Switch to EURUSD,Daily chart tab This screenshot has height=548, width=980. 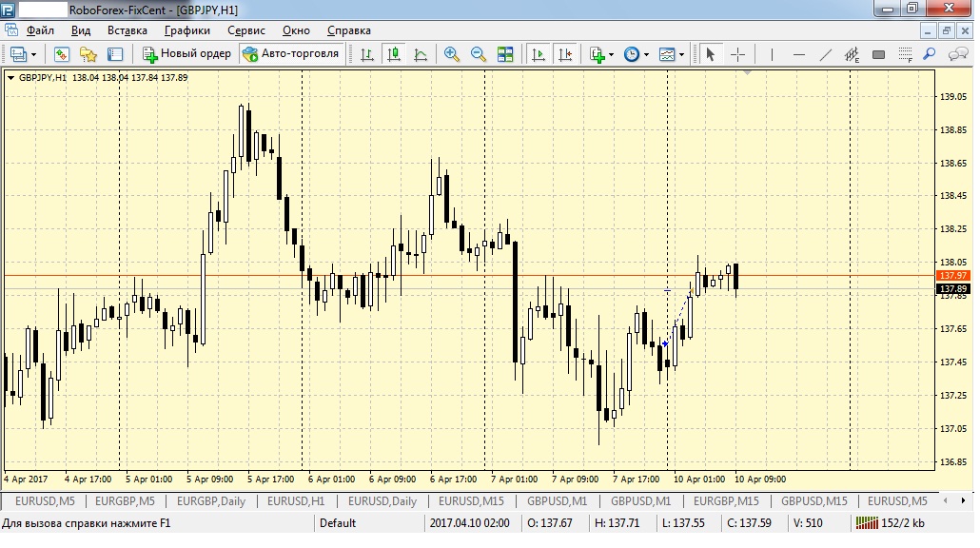click(382, 501)
